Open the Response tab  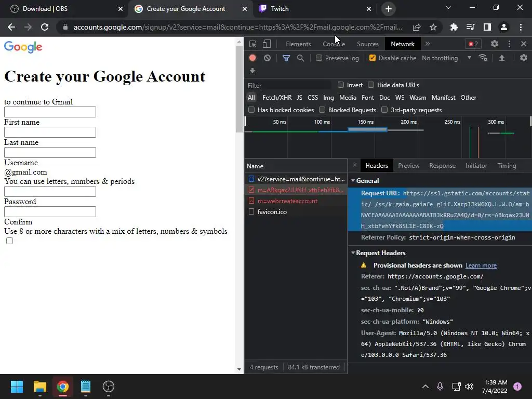pyautogui.click(x=443, y=166)
